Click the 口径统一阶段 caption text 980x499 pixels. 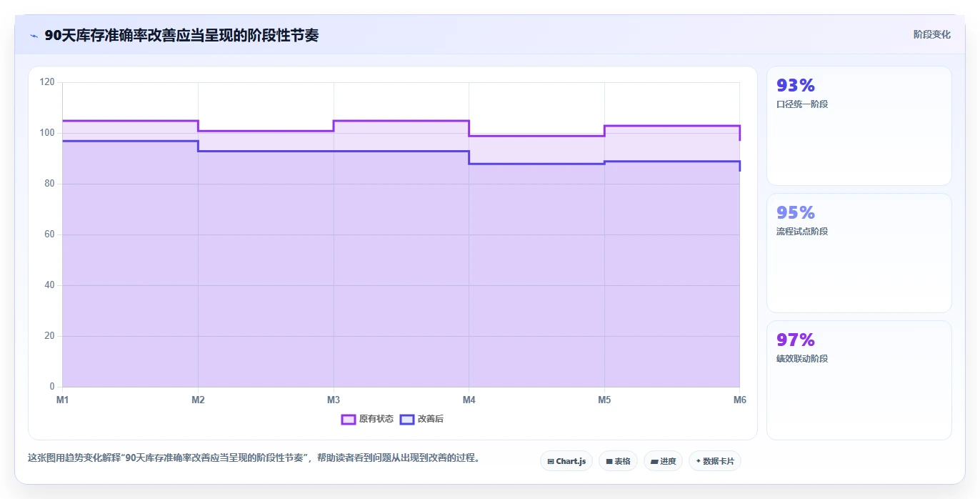802,104
